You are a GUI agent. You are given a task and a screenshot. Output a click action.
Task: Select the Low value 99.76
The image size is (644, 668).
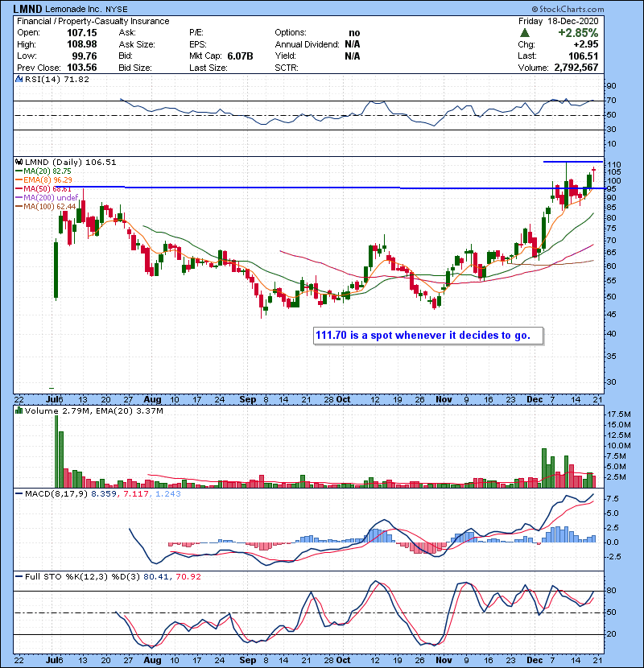pos(85,56)
